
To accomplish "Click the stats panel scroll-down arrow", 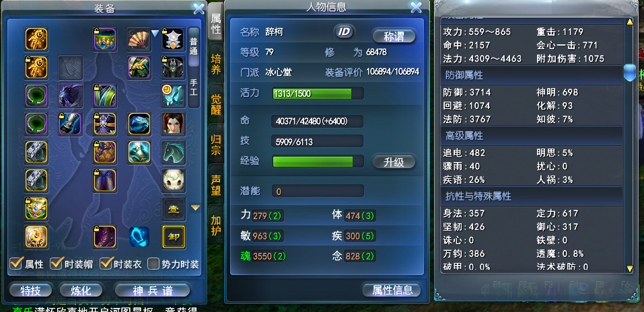I will tap(630, 268).
